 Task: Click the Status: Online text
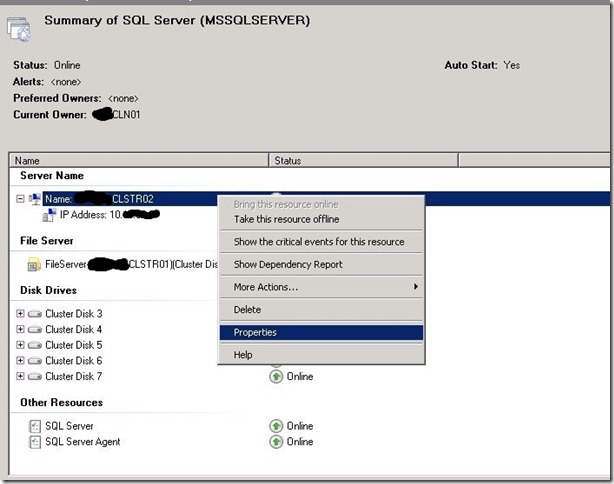click(47, 65)
